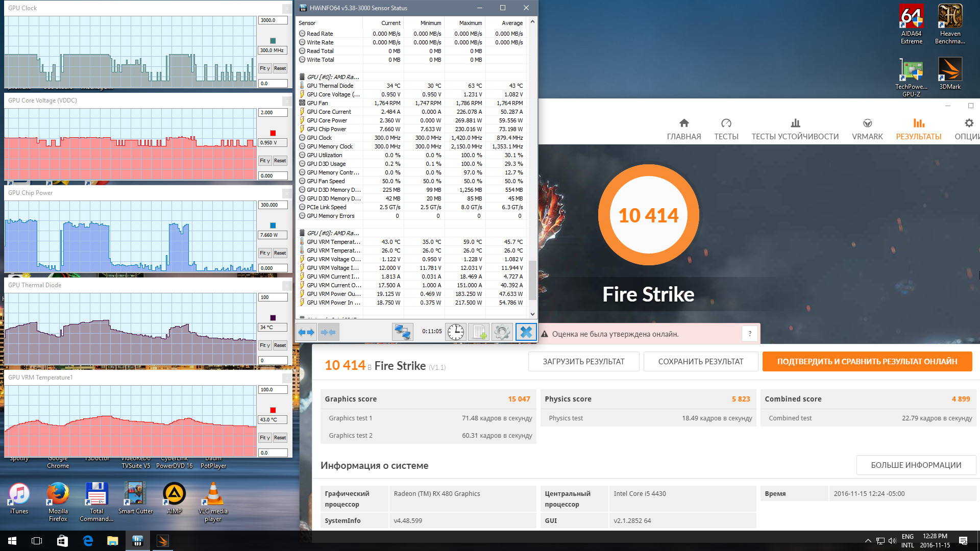Close sensors with the blue X button

pos(526,332)
